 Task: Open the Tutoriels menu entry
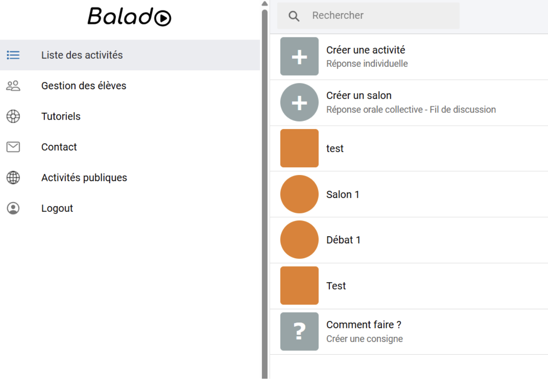click(x=61, y=116)
